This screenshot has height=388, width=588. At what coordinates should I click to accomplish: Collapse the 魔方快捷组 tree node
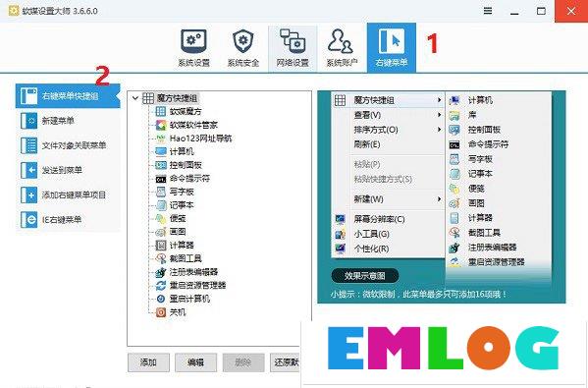point(135,98)
